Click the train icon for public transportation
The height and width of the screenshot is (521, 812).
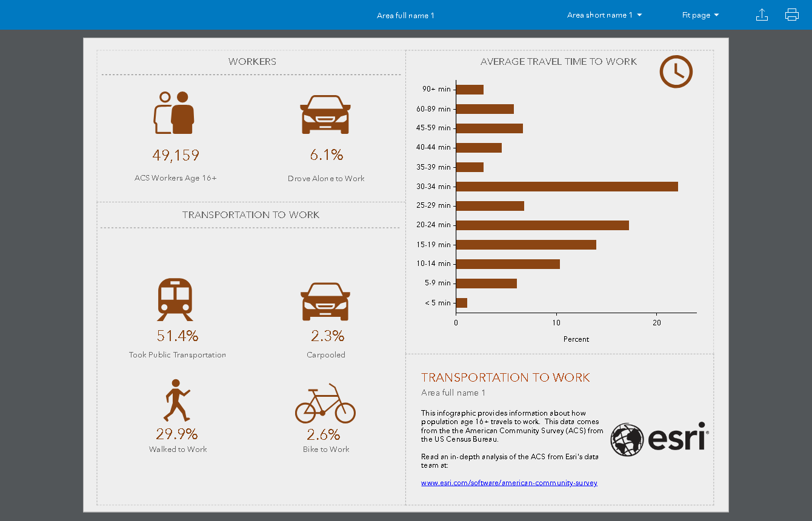coord(175,299)
